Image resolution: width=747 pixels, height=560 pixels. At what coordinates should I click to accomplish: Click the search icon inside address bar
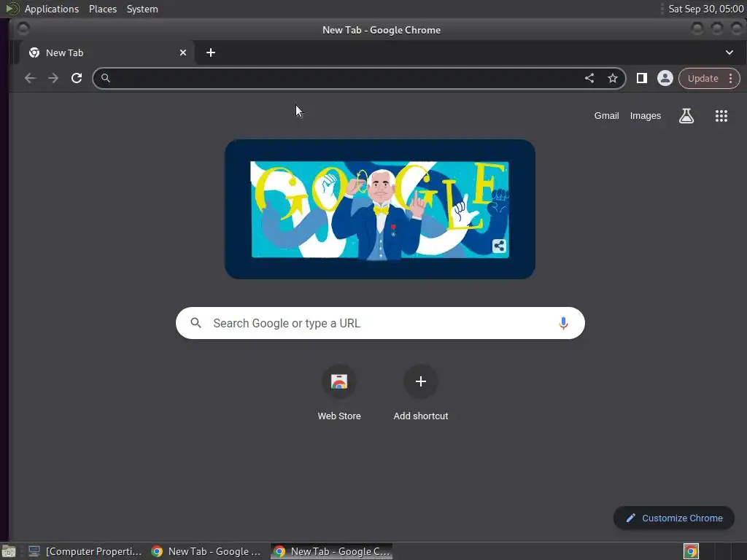(105, 77)
